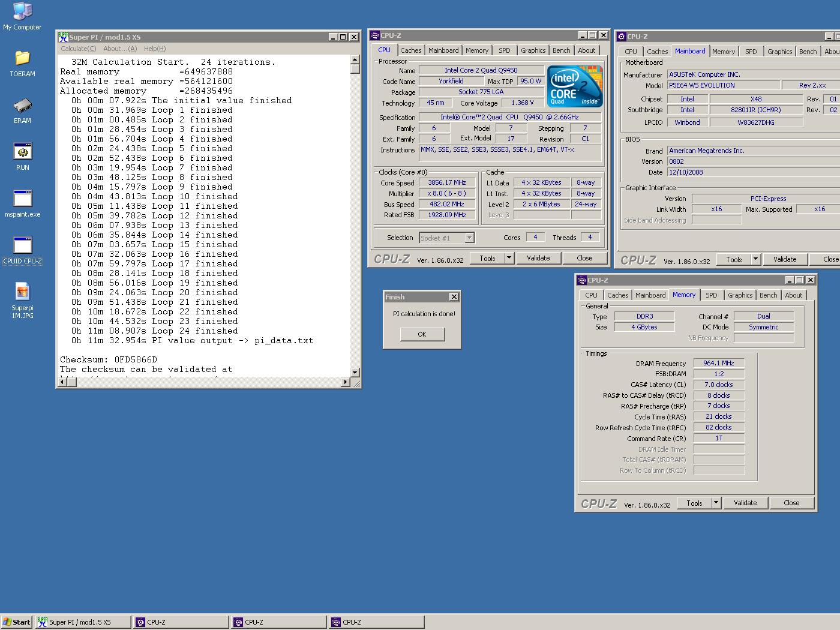Select Graphics tab in Memory window
840x630 pixels.
(x=740, y=295)
